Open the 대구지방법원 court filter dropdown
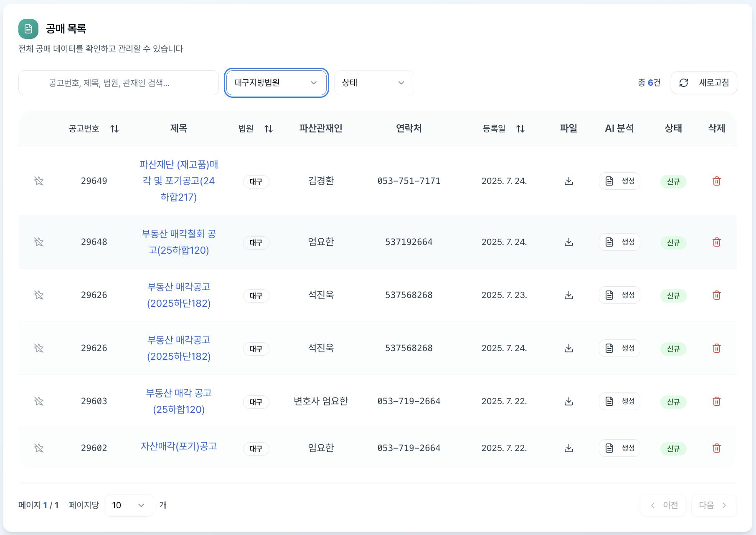This screenshot has height=535, width=756. tap(276, 83)
